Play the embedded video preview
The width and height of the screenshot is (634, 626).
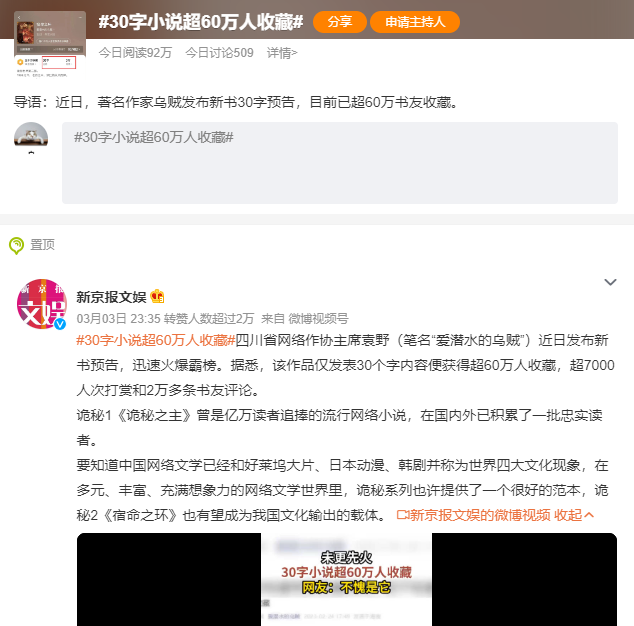(x=347, y=579)
